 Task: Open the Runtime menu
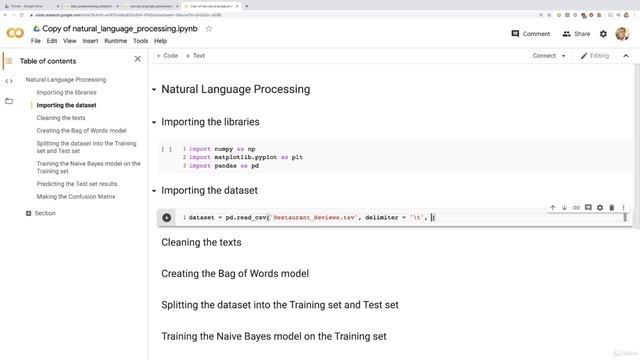[x=116, y=41]
